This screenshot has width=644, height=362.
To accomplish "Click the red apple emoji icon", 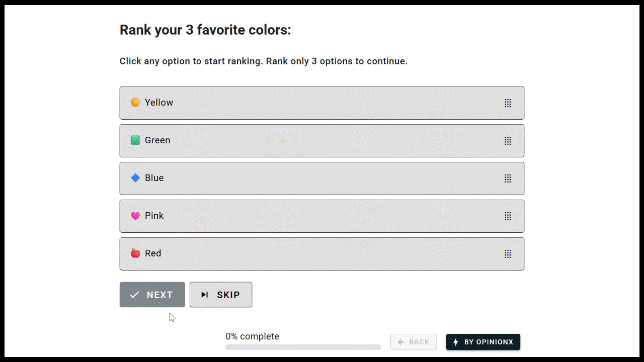I will 135,253.
